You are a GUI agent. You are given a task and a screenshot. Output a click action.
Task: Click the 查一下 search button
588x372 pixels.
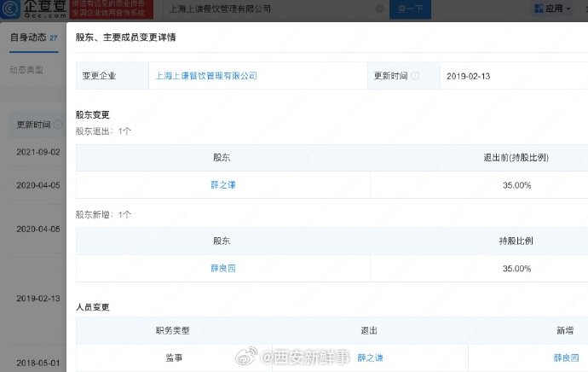pos(410,9)
